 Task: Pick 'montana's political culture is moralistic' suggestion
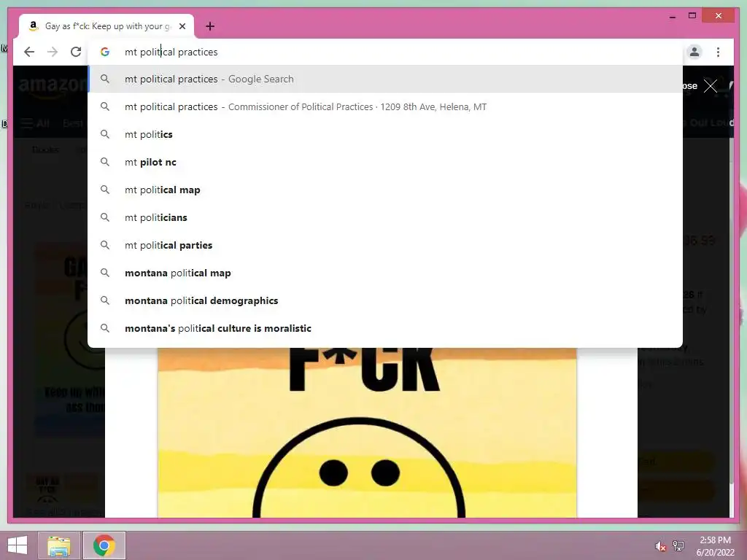(x=385, y=328)
